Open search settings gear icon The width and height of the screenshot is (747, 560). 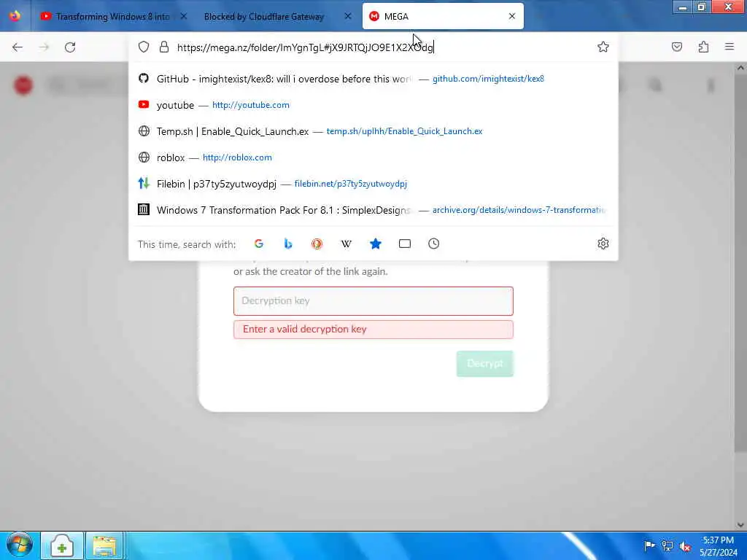click(603, 244)
